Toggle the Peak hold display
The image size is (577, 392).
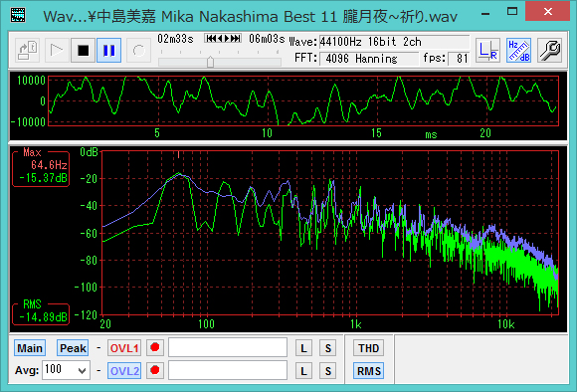point(73,348)
